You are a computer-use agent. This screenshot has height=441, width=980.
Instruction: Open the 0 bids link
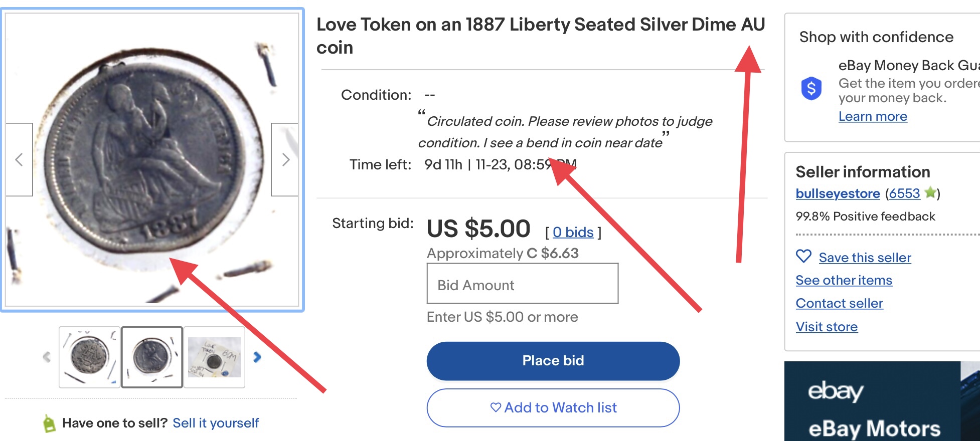tap(573, 233)
